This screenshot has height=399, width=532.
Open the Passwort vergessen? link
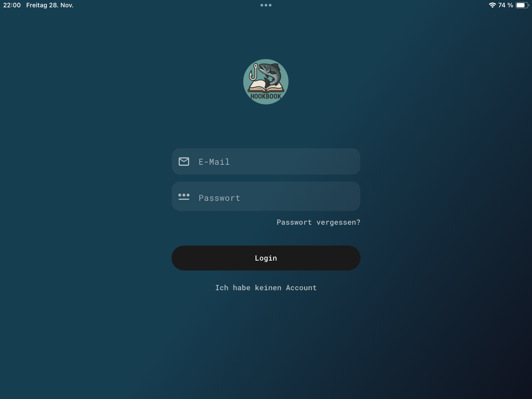tap(318, 222)
